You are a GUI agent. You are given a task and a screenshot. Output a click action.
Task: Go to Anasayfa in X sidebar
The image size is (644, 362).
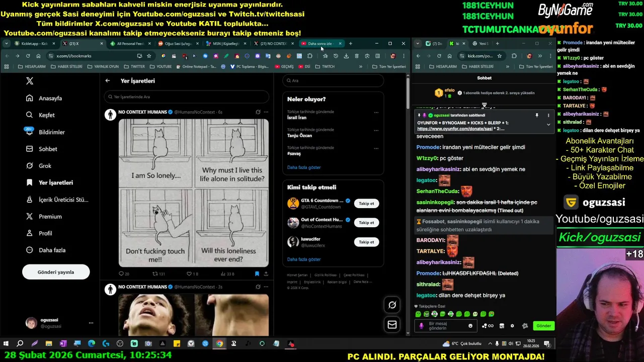(45, 98)
